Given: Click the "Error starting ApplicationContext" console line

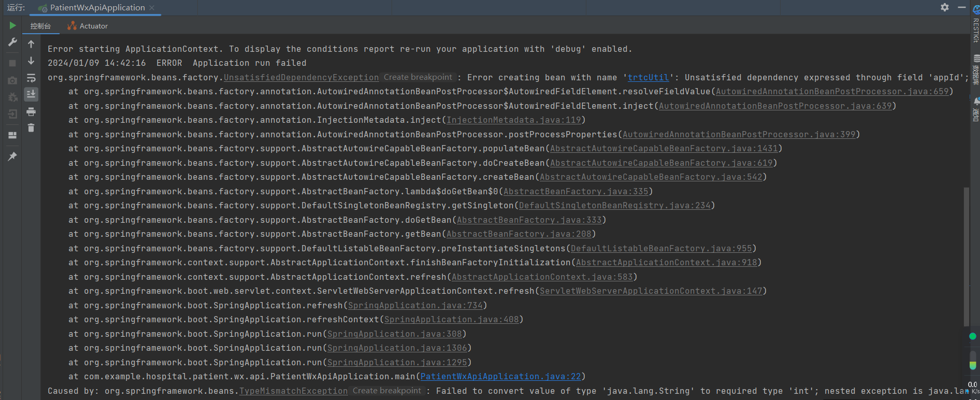Looking at the screenshot, I should pos(340,49).
